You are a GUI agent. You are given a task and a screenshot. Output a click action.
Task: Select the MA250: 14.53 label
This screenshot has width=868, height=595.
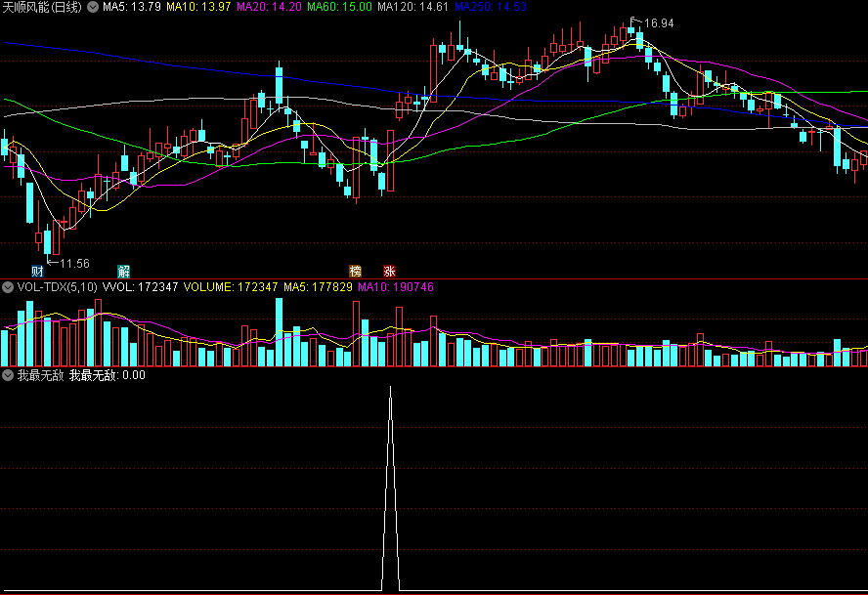coord(491,7)
